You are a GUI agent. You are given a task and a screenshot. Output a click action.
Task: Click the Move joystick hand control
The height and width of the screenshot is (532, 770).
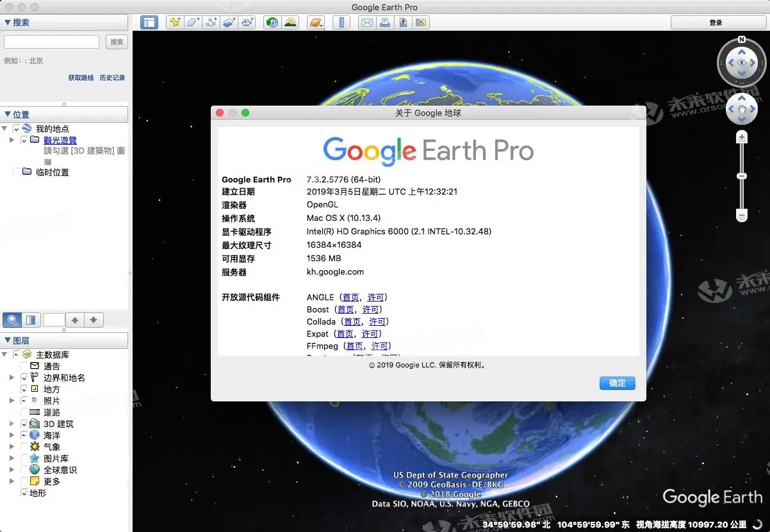(x=741, y=109)
